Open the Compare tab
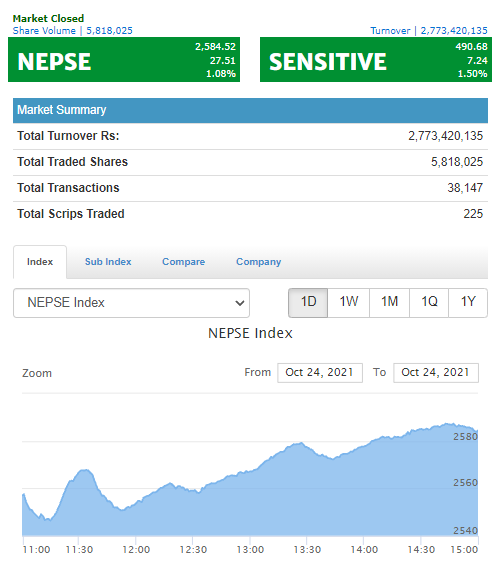This screenshot has width=499, height=577. tap(184, 262)
